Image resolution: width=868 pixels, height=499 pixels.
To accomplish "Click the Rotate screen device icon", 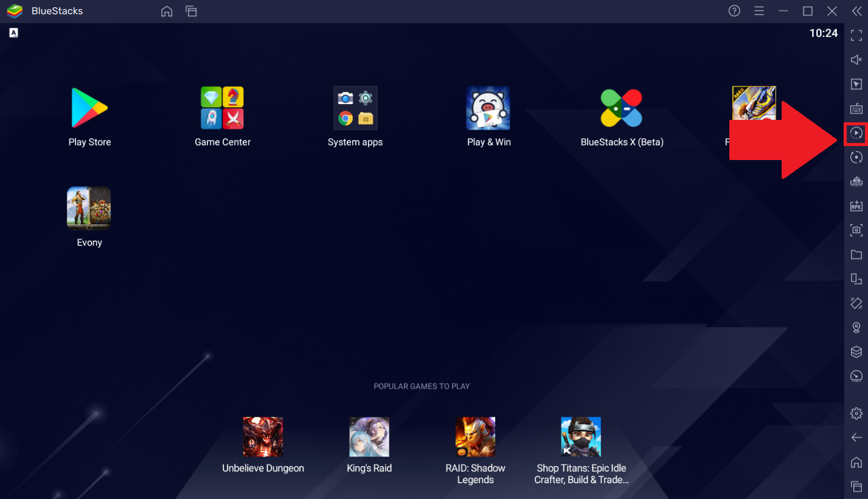I will [856, 279].
